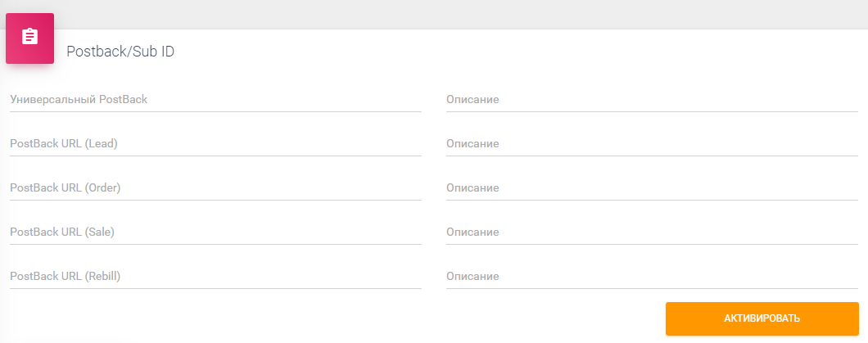The height and width of the screenshot is (343, 868).
Task: Click Описание field in the Sale row
Action: tap(652, 232)
